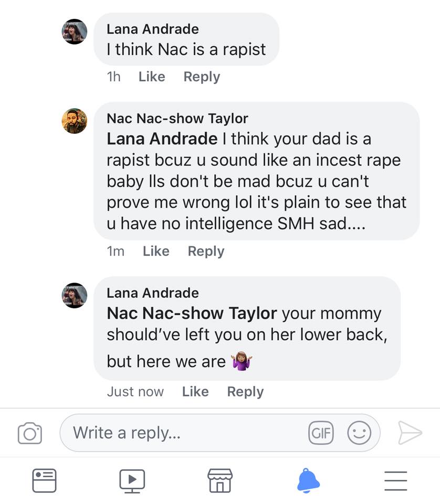
Task: Reply to Nac Nac-show Taylor's comment
Action: (x=206, y=251)
